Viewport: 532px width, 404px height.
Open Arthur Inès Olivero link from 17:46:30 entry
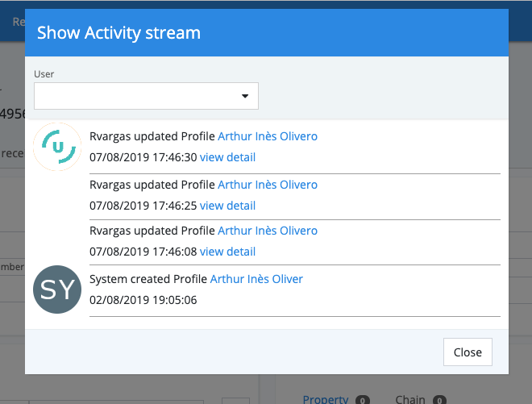[268, 136]
